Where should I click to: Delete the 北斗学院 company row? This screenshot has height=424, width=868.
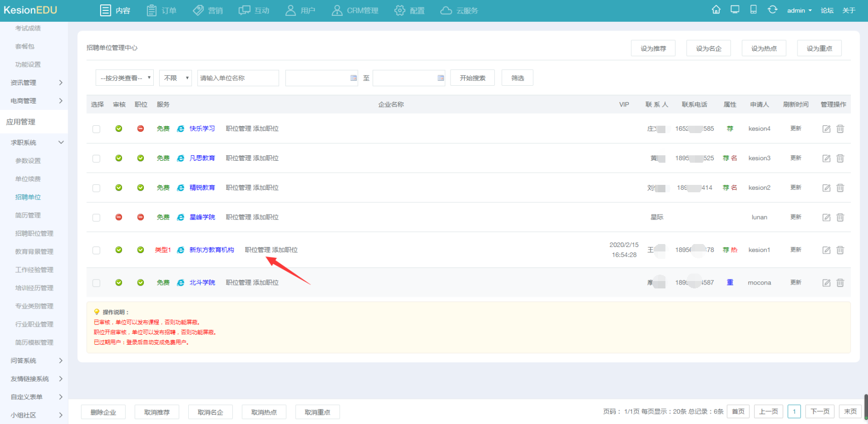[840, 283]
